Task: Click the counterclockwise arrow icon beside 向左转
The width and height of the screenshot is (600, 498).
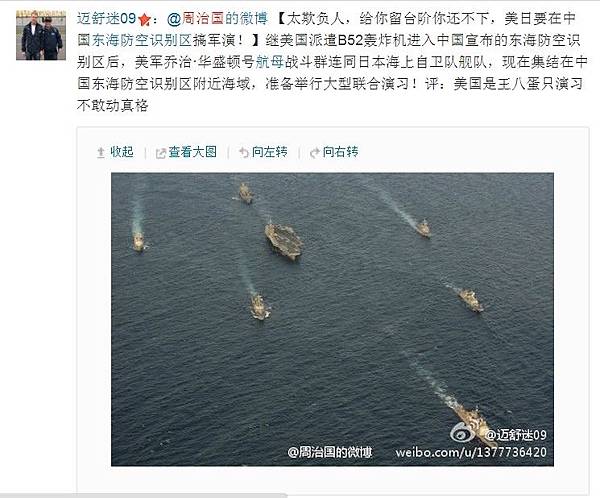Action: (x=244, y=153)
